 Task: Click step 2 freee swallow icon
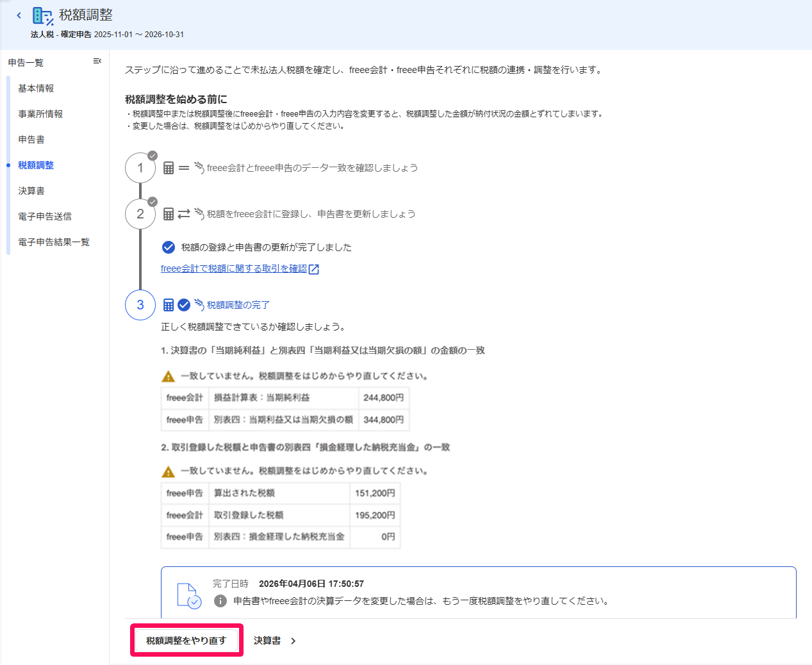(x=199, y=213)
